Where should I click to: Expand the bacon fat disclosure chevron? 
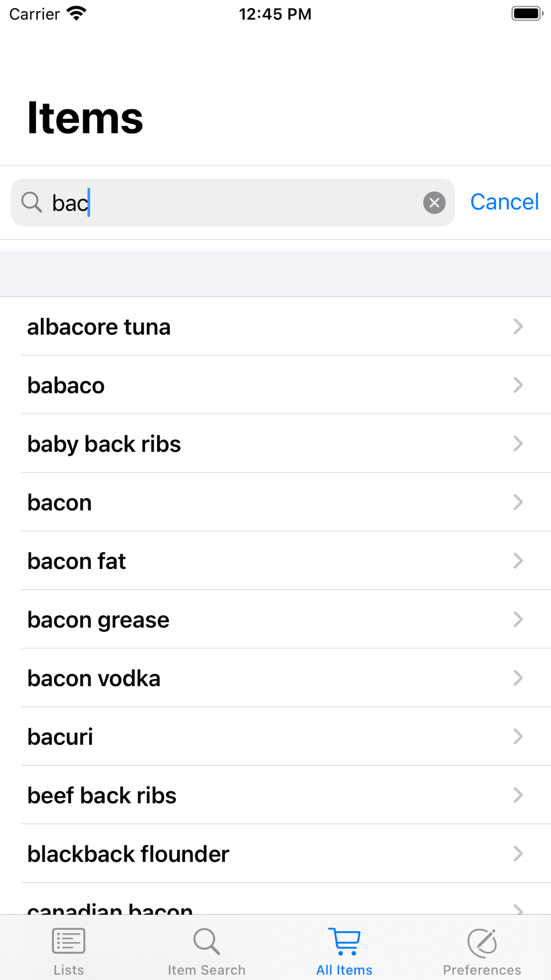(x=518, y=561)
